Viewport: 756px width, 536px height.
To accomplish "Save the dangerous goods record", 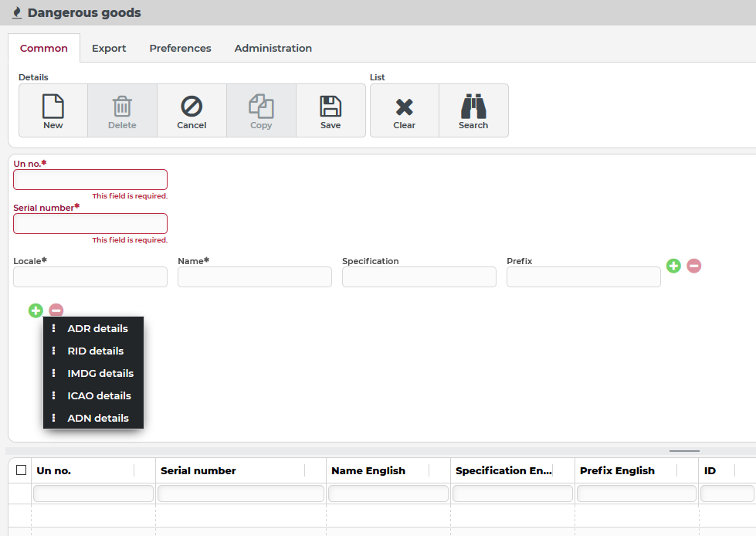I will pyautogui.click(x=331, y=111).
